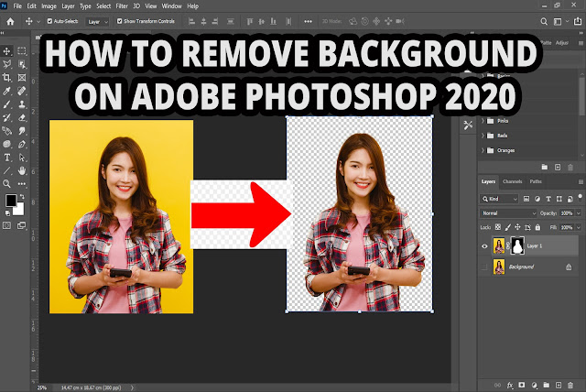Screen dimensions: 586x392
Task: Select the Eyedropper tool
Action: point(6,91)
